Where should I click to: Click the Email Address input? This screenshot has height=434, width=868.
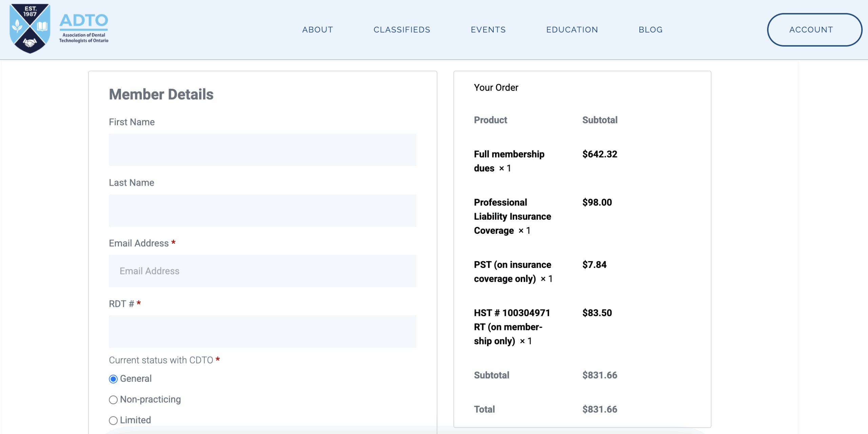click(262, 271)
